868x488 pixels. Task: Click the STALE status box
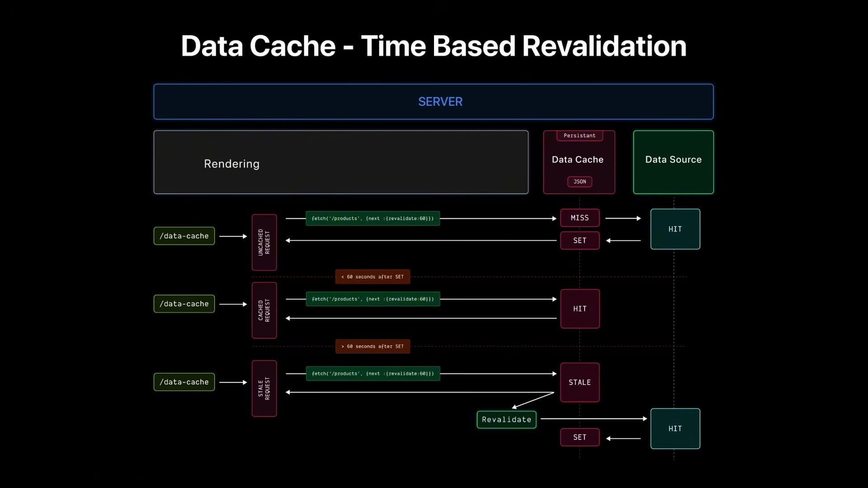point(580,382)
